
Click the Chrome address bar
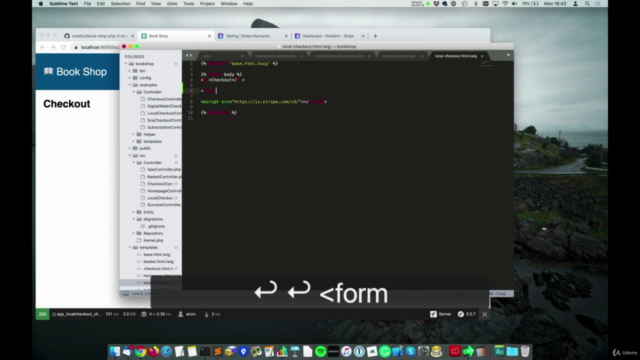(x=97, y=47)
